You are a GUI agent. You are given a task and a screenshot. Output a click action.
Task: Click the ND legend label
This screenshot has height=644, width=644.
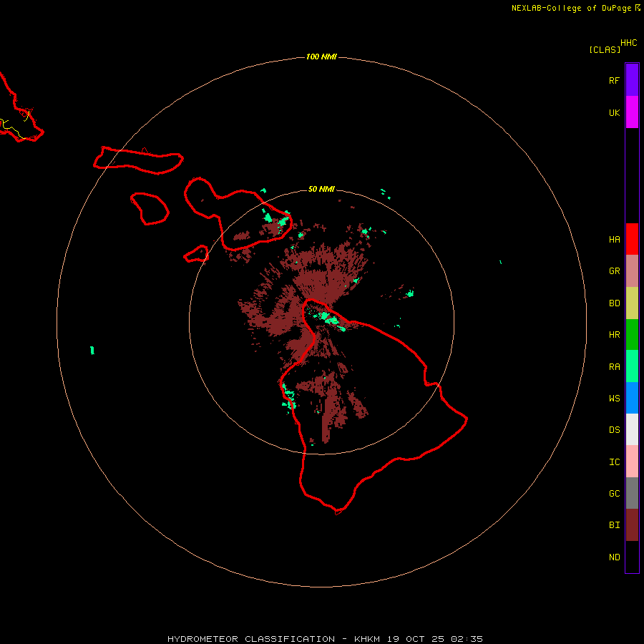(x=614, y=557)
